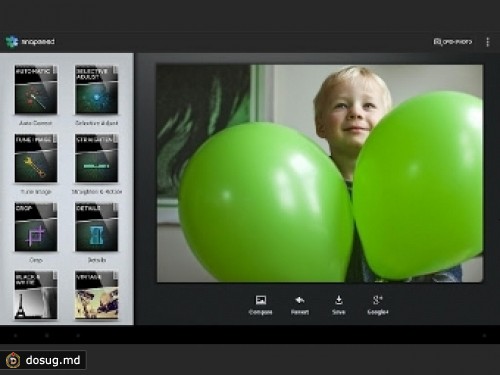Click the snapseed title text

[38, 42]
